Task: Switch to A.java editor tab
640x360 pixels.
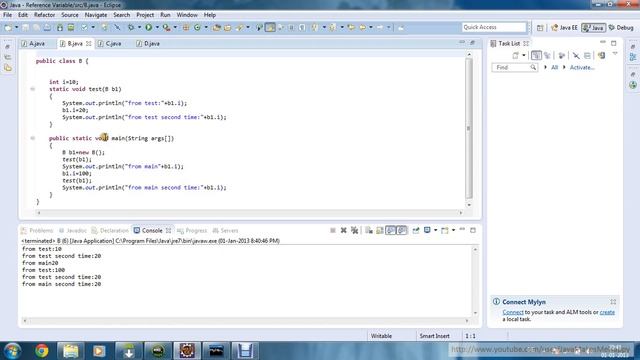Action: click(x=33, y=44)
